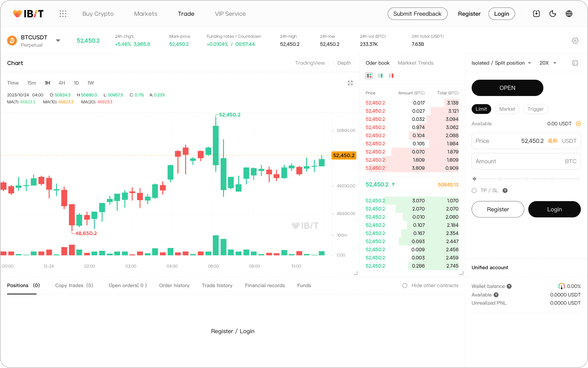This screenshot has height=368, width=588.
Task: Click Register / Login below positions panel
Action: 233,331
